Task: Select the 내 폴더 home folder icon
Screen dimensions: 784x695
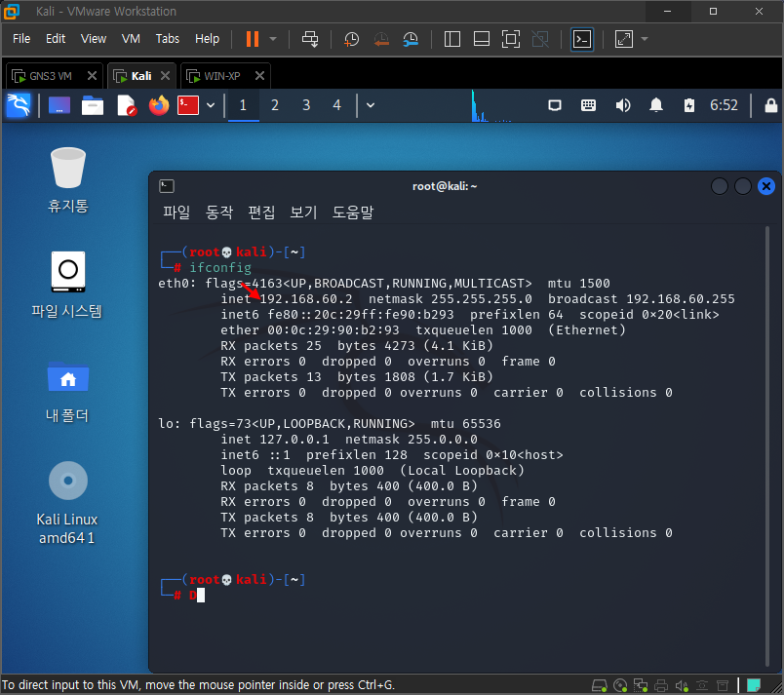Action: pos(67,392)
